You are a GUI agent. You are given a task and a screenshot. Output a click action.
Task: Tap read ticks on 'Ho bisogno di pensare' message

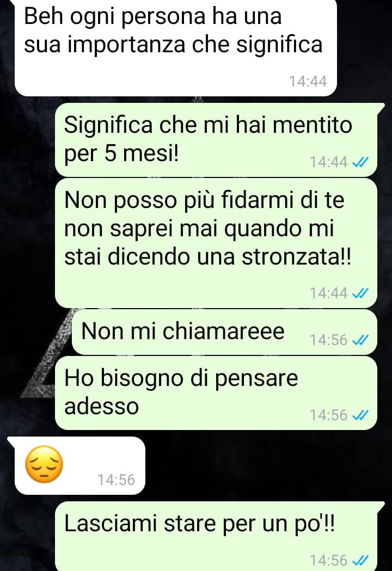[x=360, y=415]
